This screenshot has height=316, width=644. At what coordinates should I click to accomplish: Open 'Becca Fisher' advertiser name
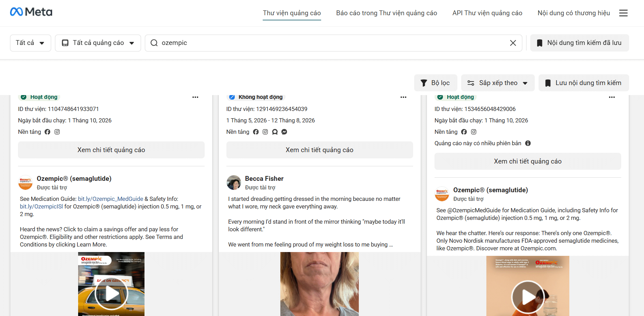pos(264,179)
